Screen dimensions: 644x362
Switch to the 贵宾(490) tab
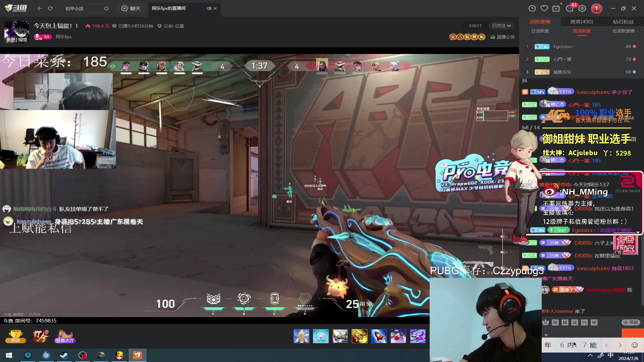coord(582,22)
